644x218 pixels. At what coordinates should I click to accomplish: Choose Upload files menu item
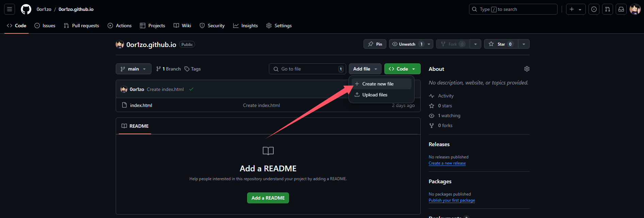click(x=381, y=95)
